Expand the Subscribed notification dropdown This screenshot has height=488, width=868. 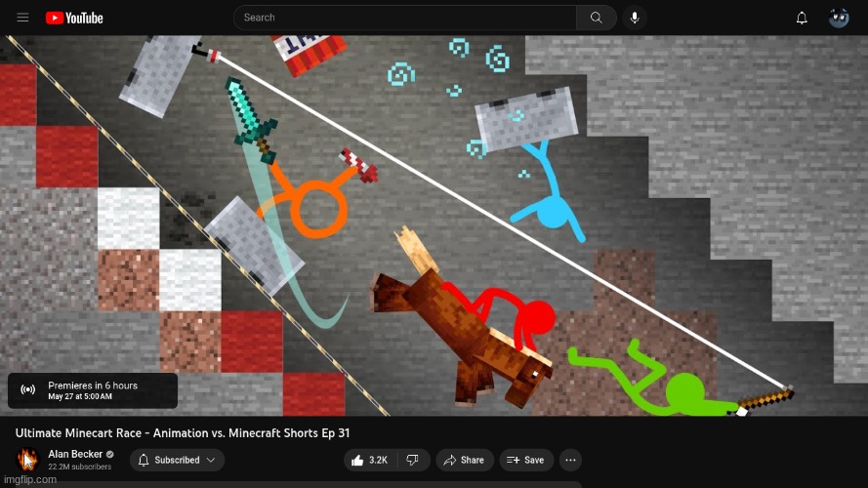pyautogui.click(x=177, y=460)
